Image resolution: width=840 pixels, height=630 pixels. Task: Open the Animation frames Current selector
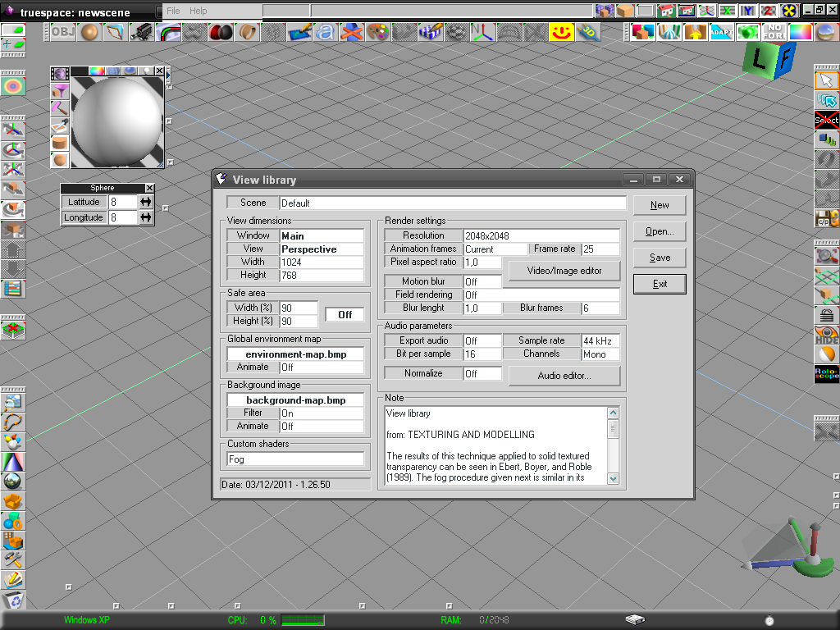pyautogui.click(x=495, y=249)
